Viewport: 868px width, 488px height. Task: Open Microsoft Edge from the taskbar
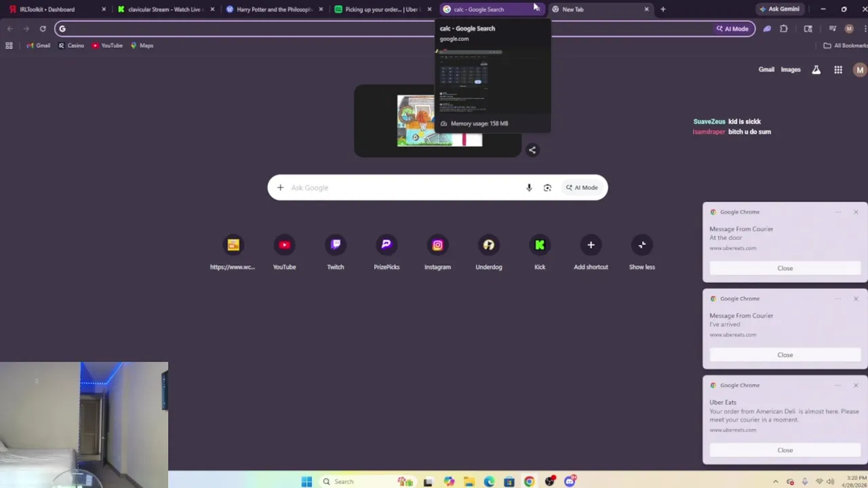click(489, 481)
